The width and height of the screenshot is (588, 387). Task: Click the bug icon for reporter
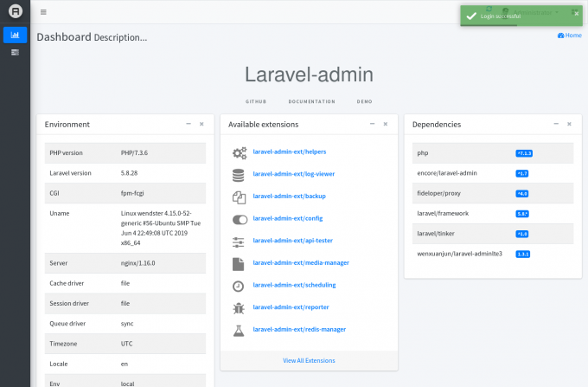(239, 308)
